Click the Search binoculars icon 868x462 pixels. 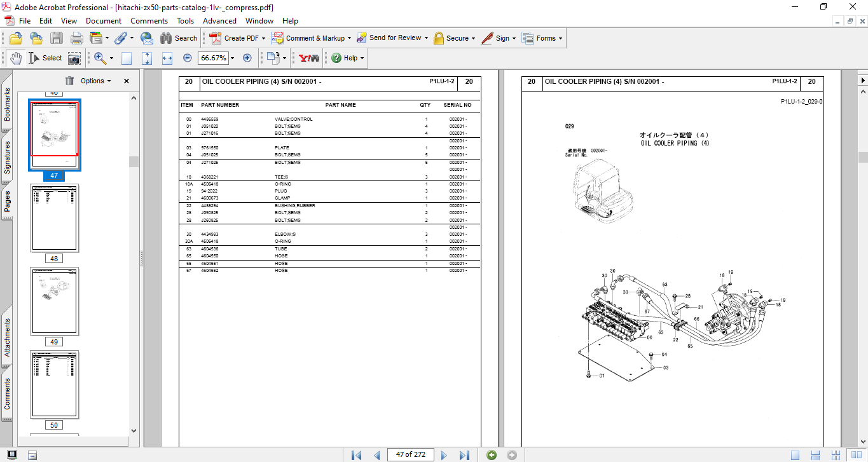click(166, 37)
